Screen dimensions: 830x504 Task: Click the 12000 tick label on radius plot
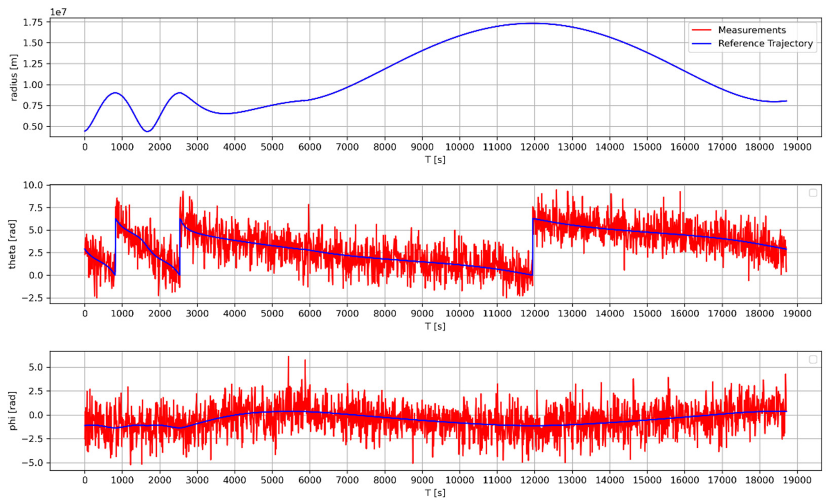[534, 147]
